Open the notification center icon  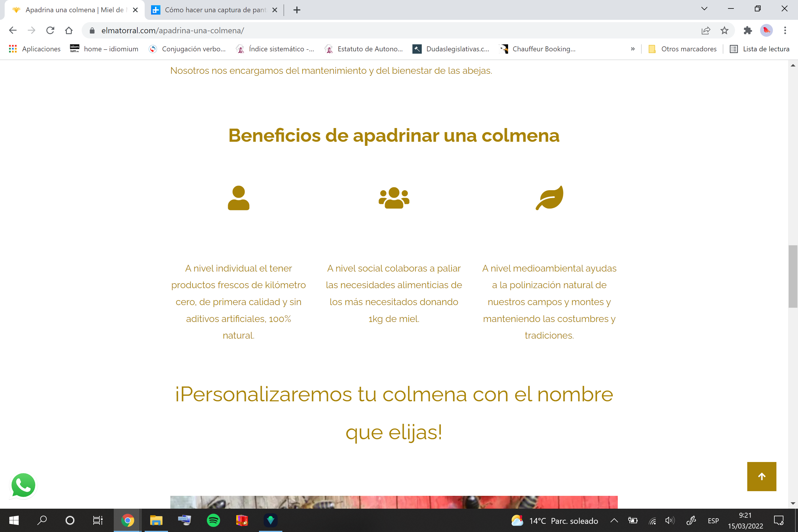779,520
